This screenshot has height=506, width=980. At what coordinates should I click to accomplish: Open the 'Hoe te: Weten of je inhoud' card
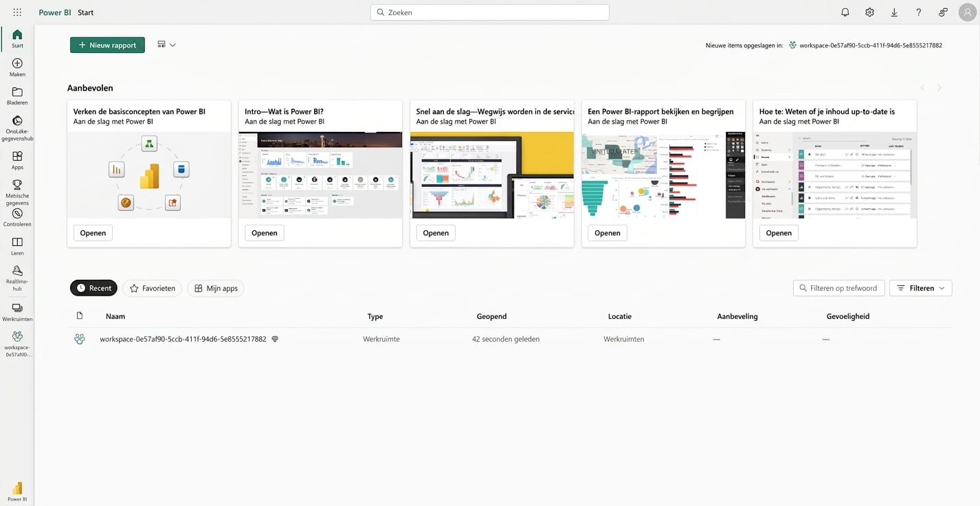pos(779,233)
